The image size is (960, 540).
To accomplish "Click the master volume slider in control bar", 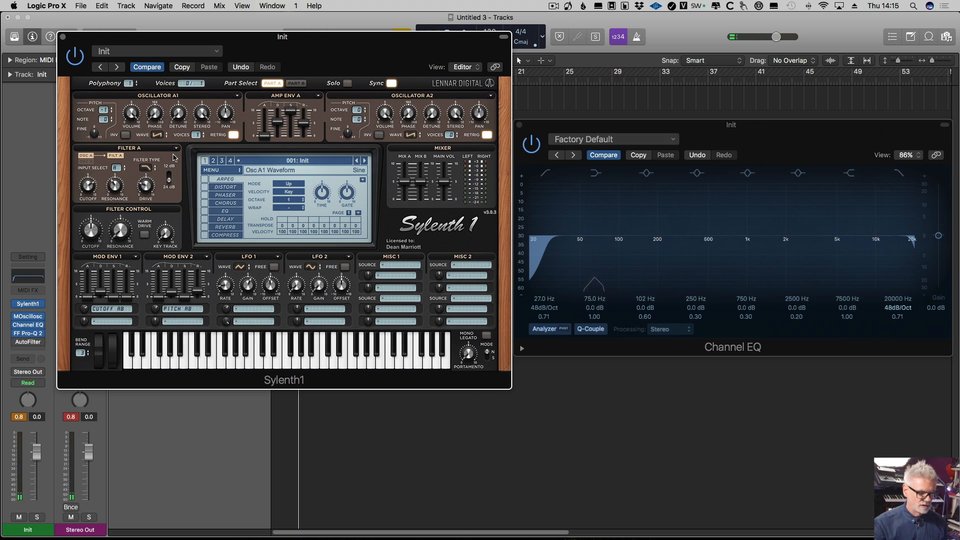I will pyautogui.click(x=776, y=37).
